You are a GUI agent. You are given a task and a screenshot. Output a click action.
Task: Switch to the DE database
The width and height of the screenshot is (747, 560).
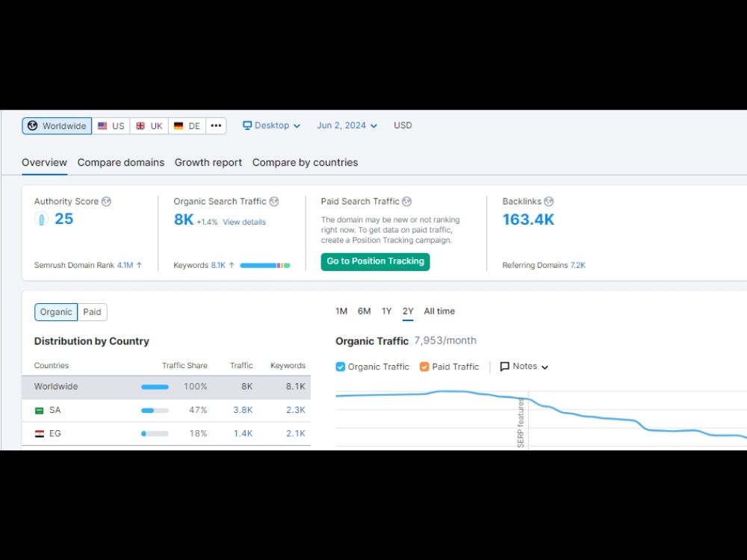(187, 125)
